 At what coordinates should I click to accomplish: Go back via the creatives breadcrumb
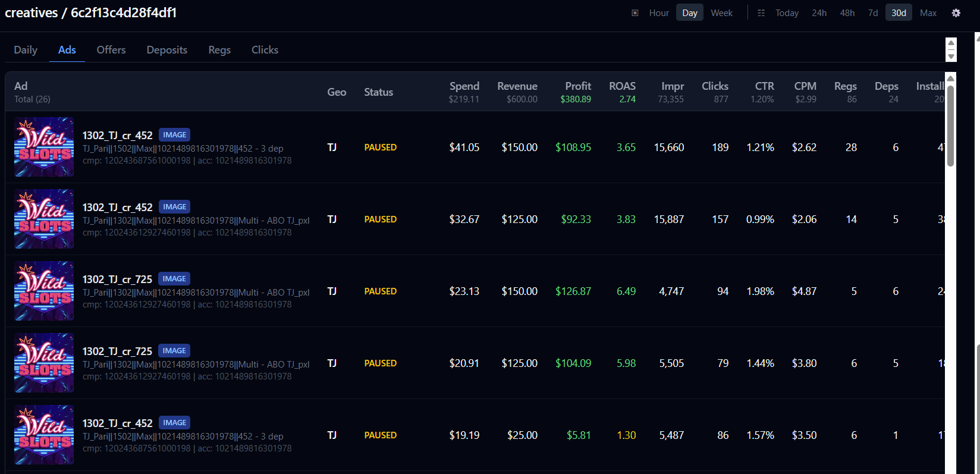pyautogui.click(x=31, y=13)
